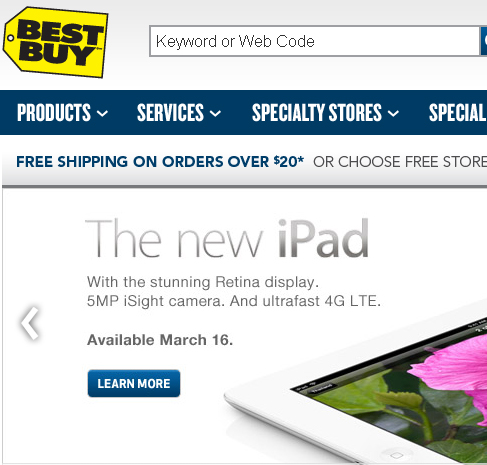
Task: Expand the chevron next to Specialty Stores
Action: [393, 113]
